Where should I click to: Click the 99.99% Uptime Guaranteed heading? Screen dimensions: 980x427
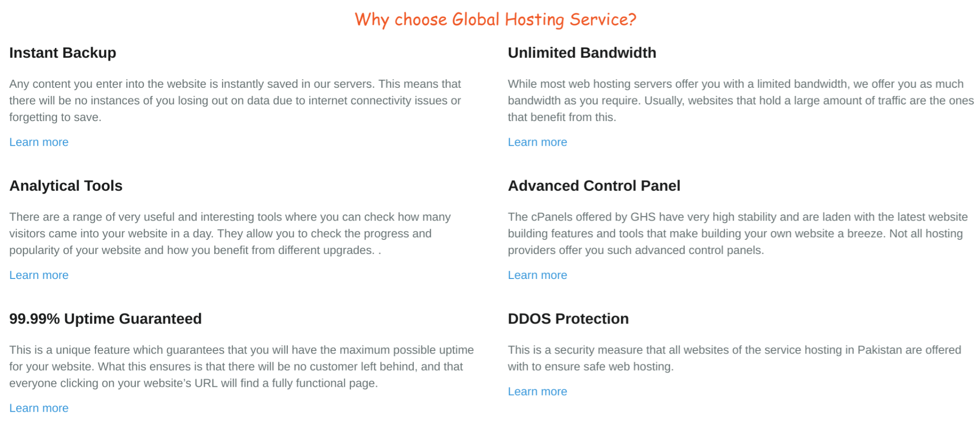(x=105, y=319)
